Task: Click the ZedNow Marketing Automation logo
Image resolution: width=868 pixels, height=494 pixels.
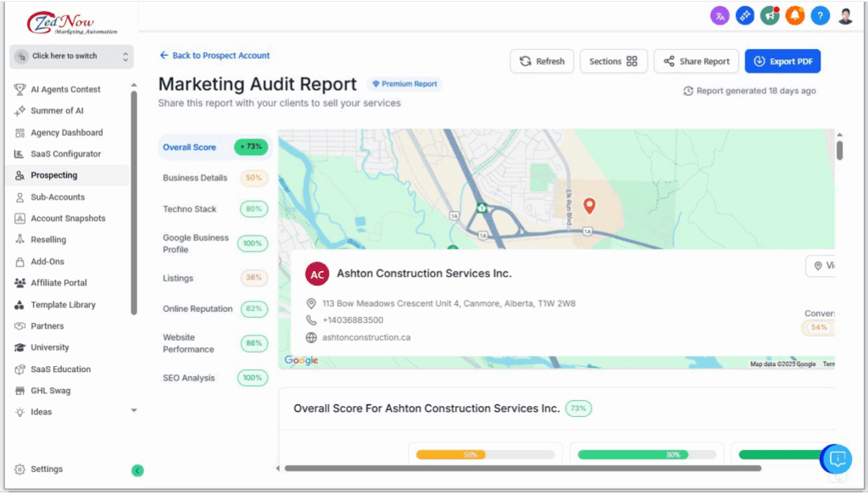Action: 71,23
